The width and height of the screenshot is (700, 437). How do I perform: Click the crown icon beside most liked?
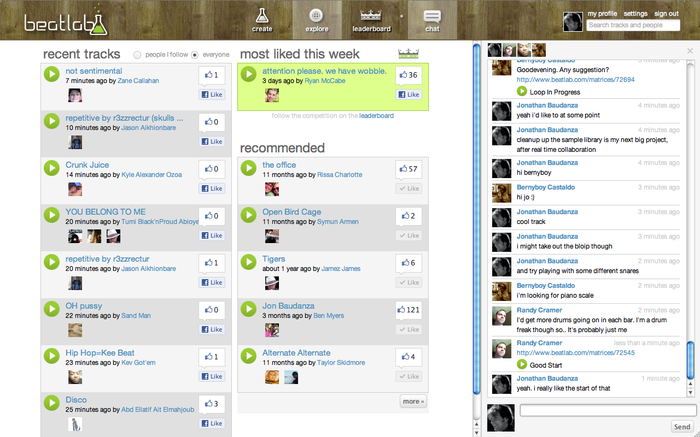pyautogui.click(x=408, y=53)
